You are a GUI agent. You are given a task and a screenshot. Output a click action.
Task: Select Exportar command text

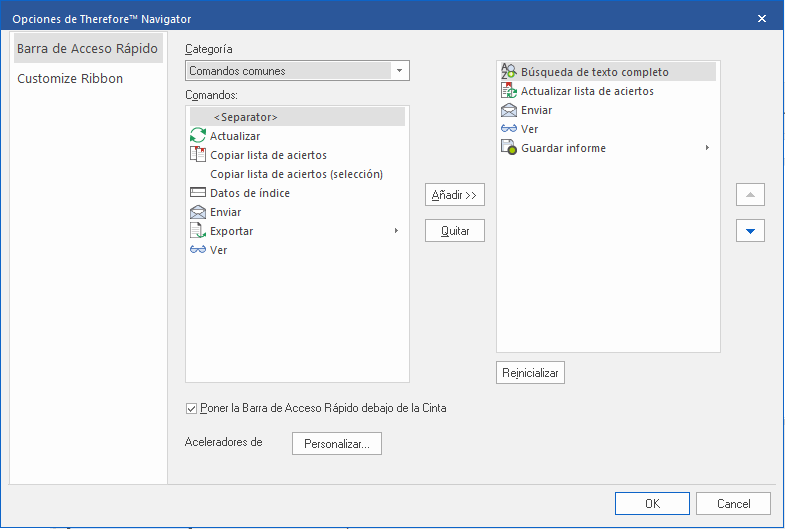tap(231, 231)
